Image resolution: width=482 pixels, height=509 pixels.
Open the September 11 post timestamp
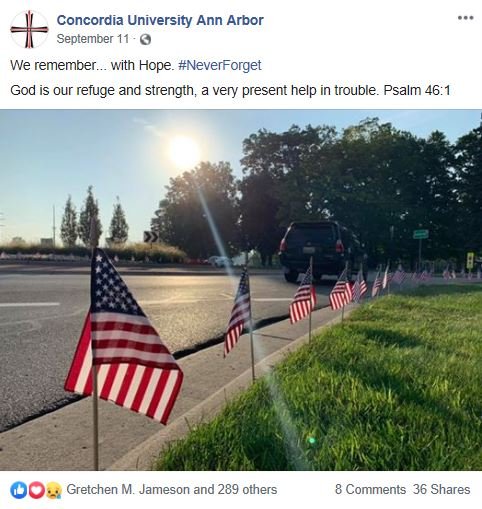(x=93, y=39)
